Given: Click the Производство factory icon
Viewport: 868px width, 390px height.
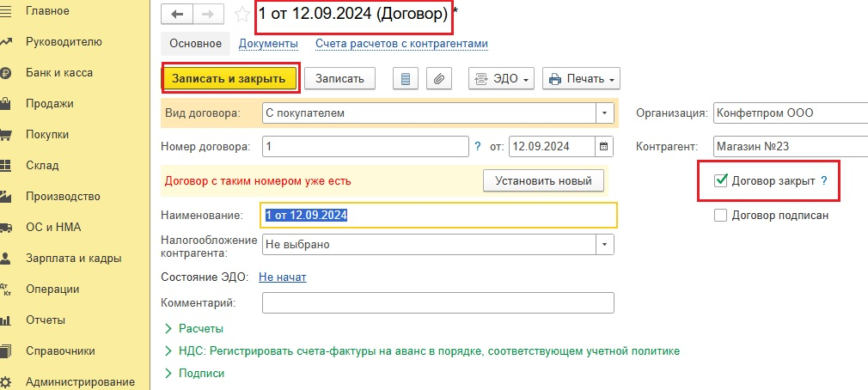Looking at the screenshot, I should coord(5,197).
